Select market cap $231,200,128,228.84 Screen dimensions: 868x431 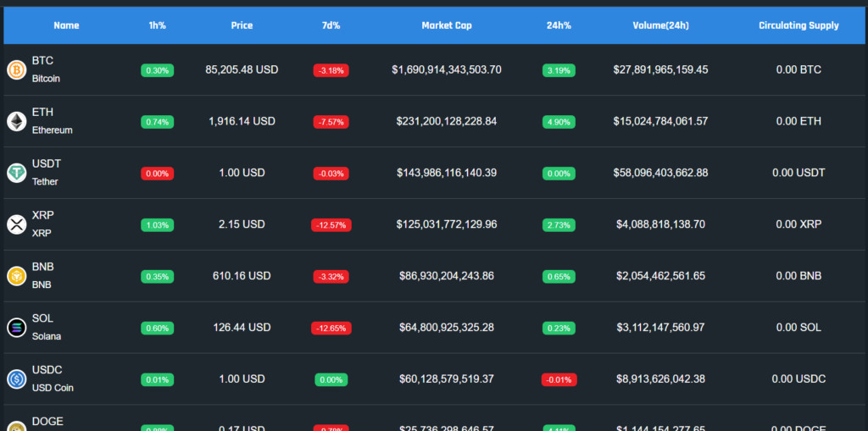(x=447, y=121)
